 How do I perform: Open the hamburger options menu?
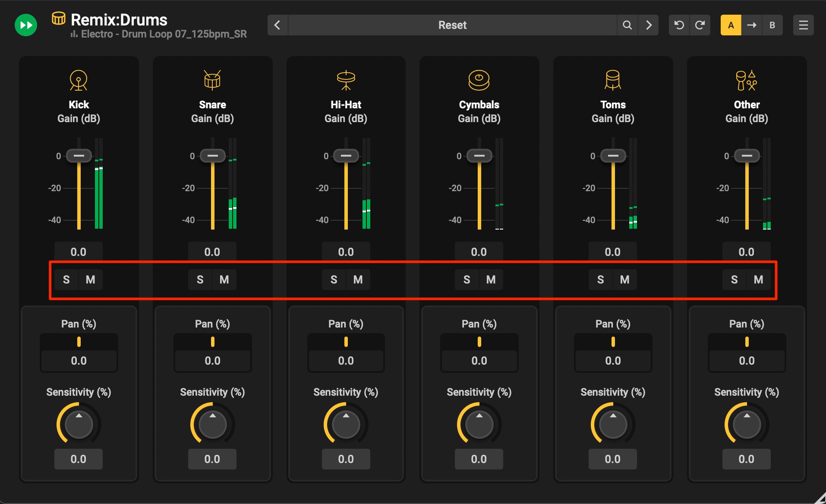[x=804, y=25]
